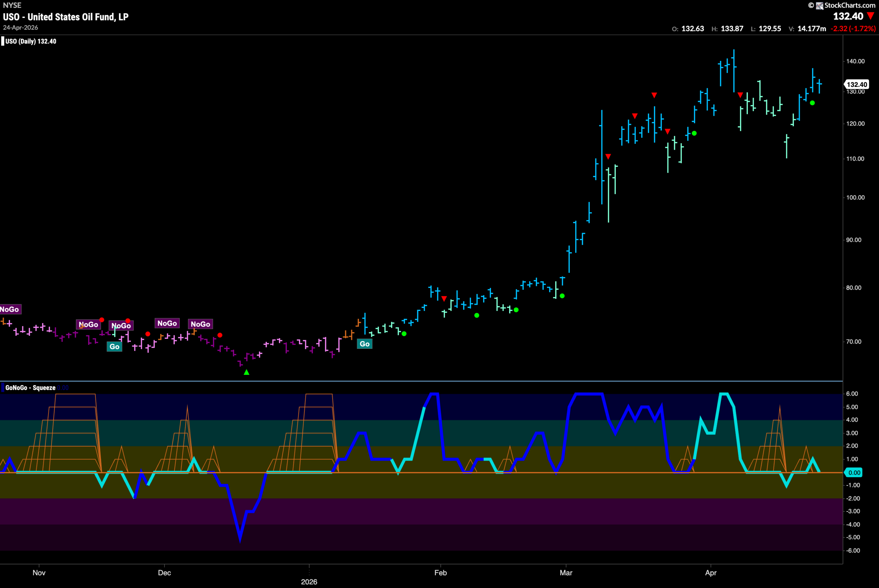Click the partly cut NoGo label at chart's left edge
Viewport: 879px width, 588px height.
click(x=11, y=309)
